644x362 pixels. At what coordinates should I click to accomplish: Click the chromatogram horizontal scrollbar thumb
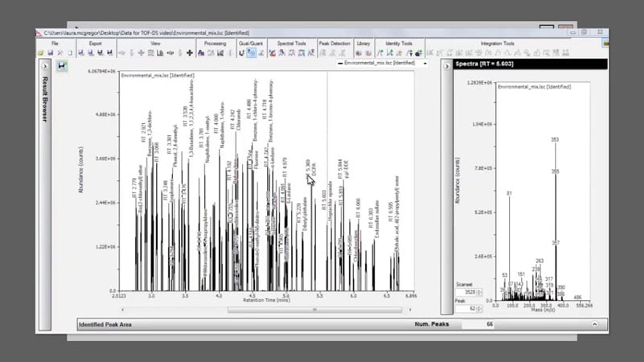(314, 310)
